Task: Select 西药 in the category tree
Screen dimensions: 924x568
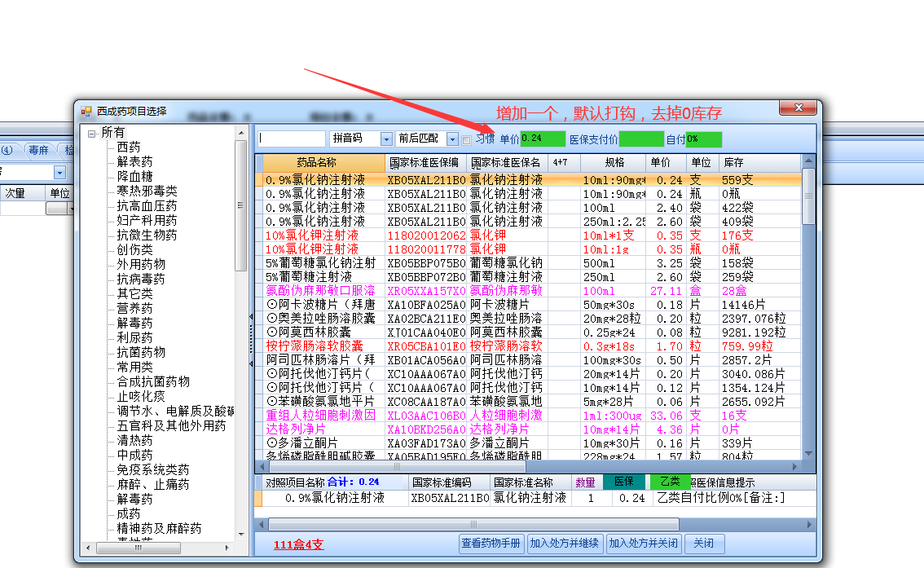Action: click(x=129, y=147)
